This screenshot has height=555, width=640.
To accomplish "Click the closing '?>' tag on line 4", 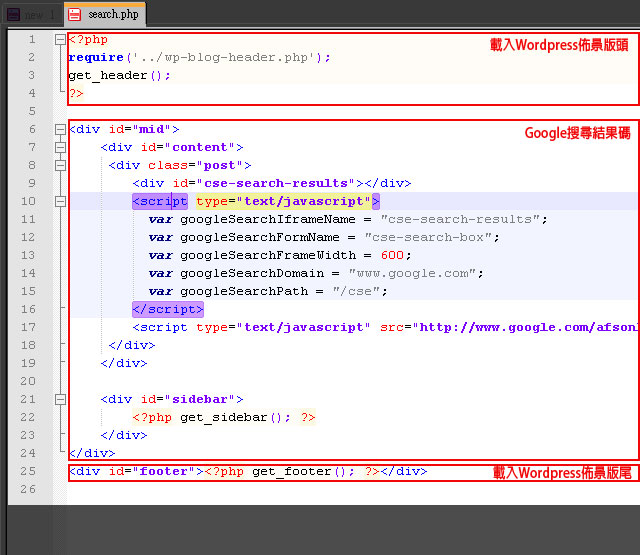I will click(x=76, y=93).
